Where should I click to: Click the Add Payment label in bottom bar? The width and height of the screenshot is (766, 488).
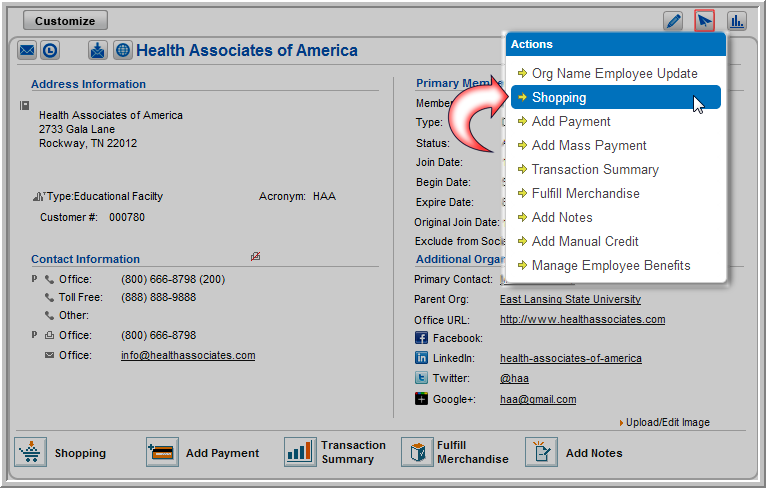pos(222,453)
